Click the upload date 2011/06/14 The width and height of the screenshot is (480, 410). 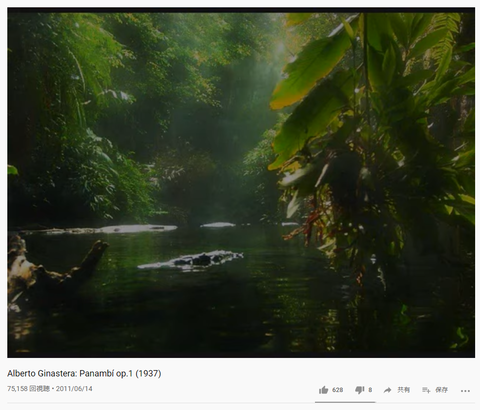click(x=74, y=389)
